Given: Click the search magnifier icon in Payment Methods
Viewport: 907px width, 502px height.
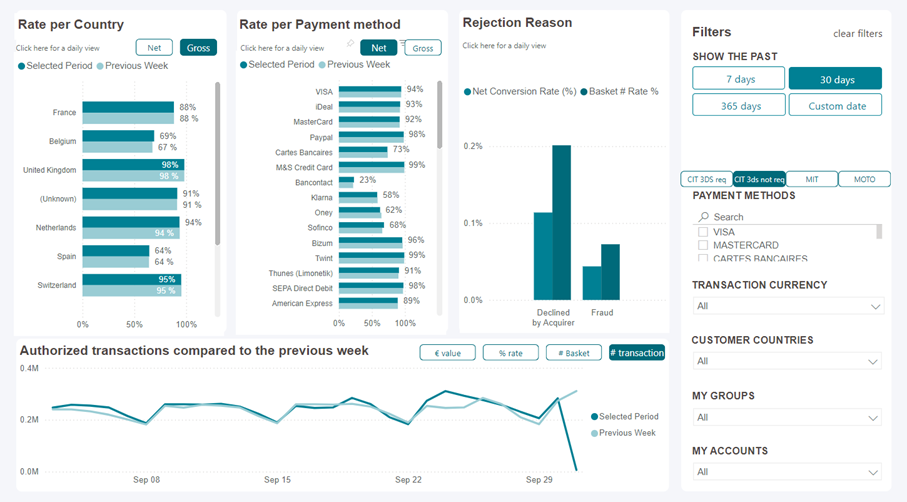Looking at the screenshot, I should coord(703,217).
